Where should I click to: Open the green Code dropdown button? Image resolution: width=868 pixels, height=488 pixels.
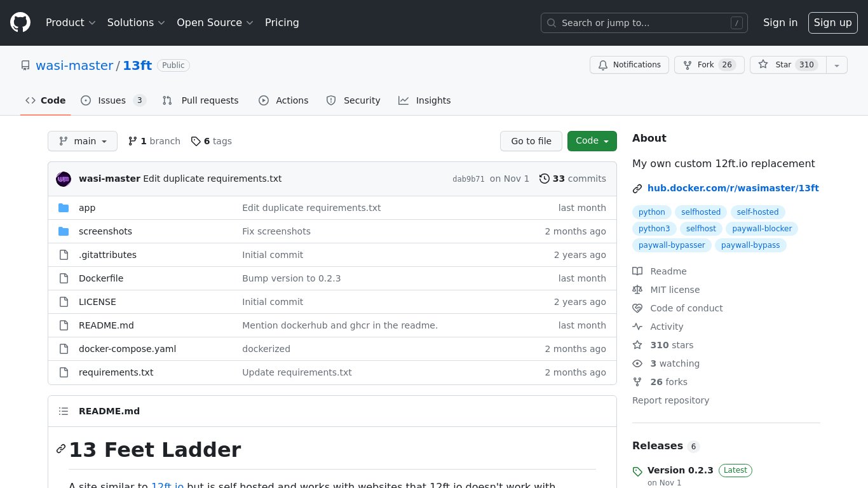[592, 141]
